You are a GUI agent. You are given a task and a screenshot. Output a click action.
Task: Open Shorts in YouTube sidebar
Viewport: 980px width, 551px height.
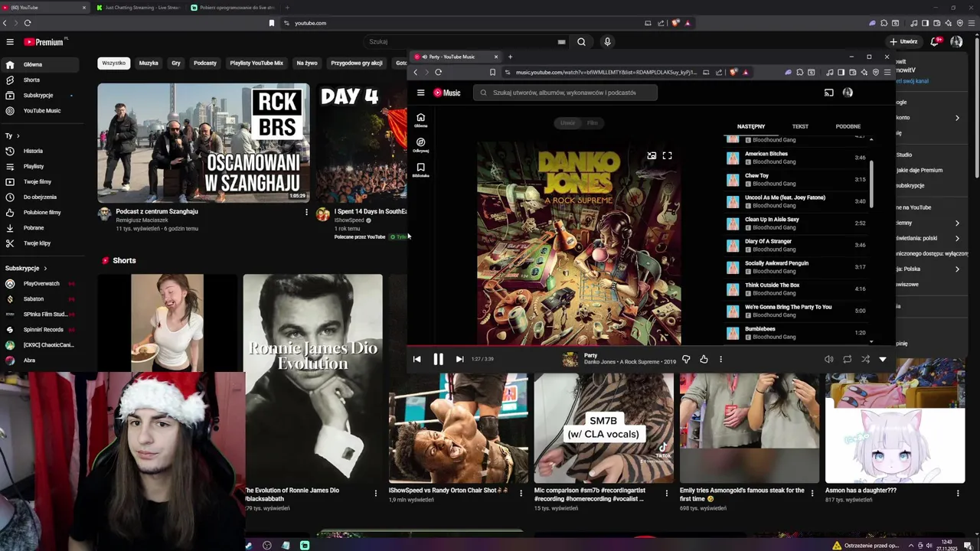click(31, 80)
